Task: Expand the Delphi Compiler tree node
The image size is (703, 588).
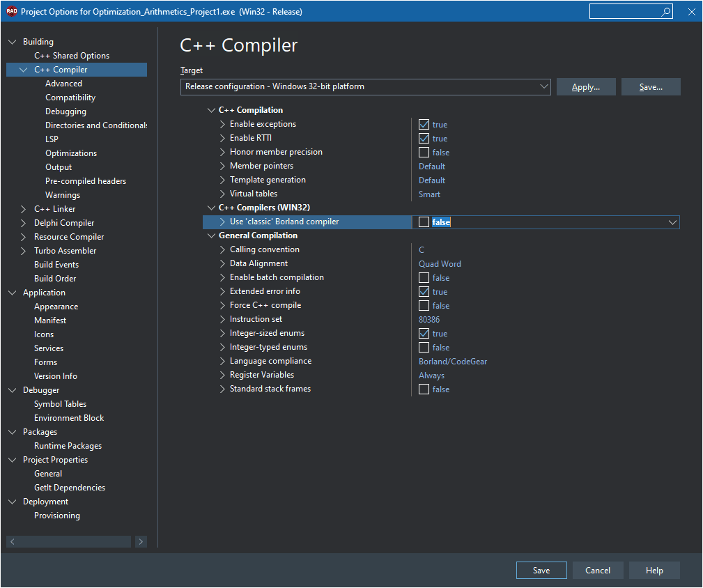Action: tap(23, 223)
